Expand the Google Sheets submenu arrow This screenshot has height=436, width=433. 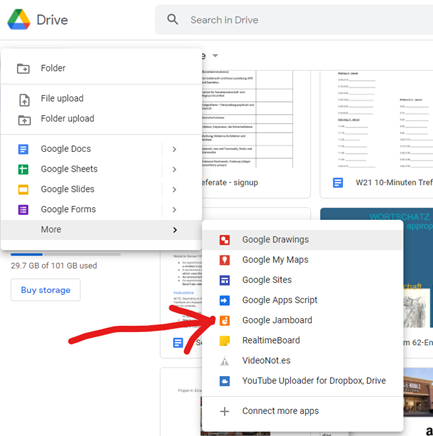point(174,169)
